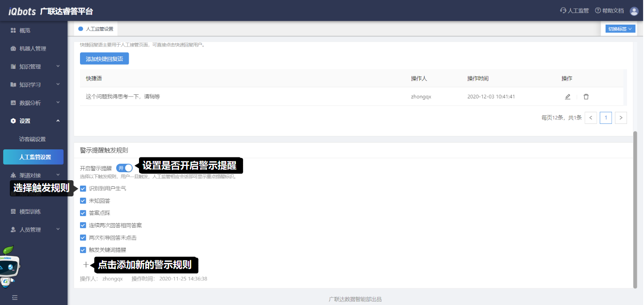
Task: Open the 切换标签 dropdown
Action: [618, 29]
